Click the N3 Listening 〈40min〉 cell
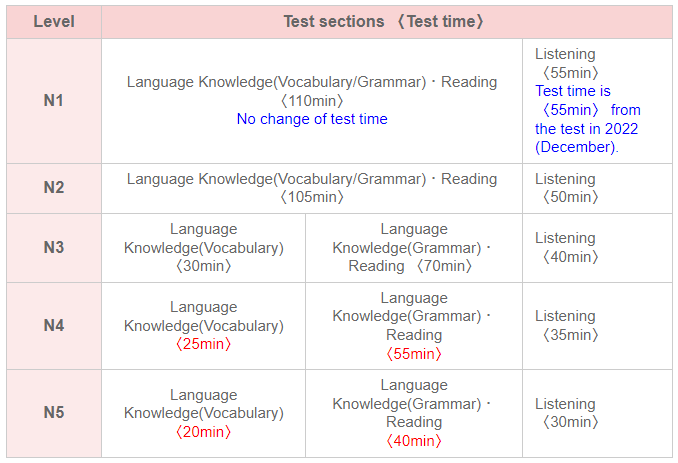Viewport: 678px width, 463px height. (x=566, y=248)
